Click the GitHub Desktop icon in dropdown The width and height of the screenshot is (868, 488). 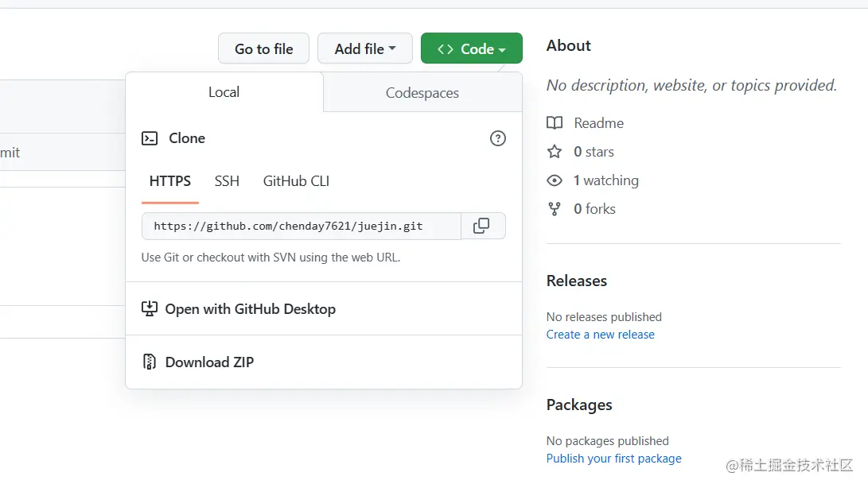150,308
